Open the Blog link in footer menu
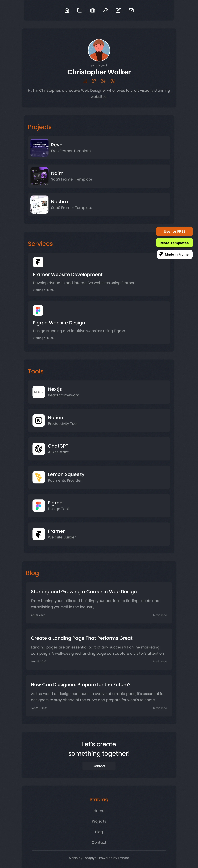The height and width of the screenshot is (868, 198). pos(99,832)
